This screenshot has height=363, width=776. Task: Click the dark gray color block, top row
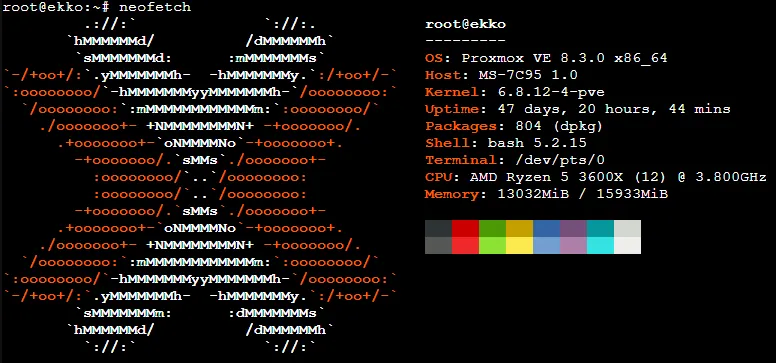coord(438,228)
